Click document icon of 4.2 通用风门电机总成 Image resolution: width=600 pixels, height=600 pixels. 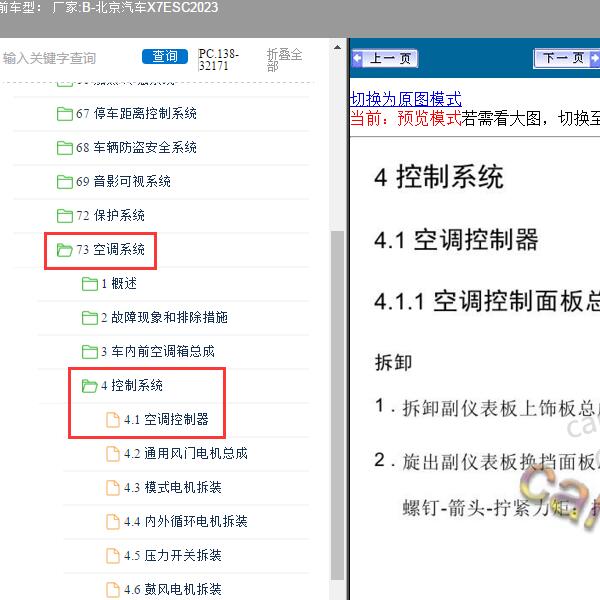(113, 453)
